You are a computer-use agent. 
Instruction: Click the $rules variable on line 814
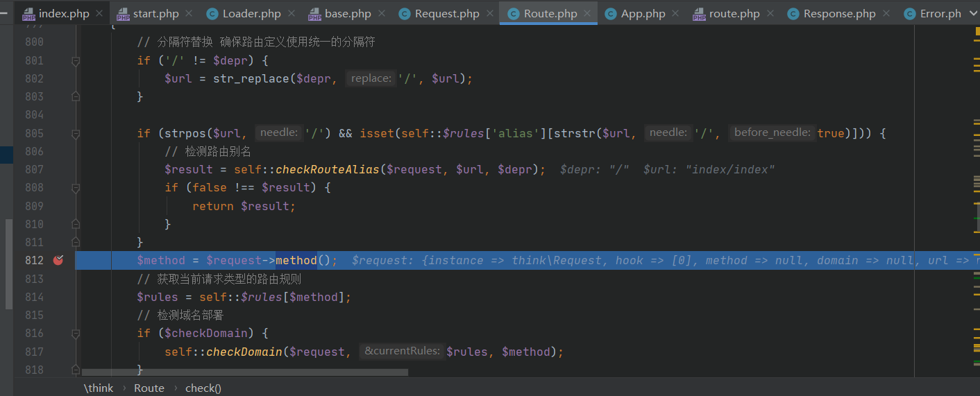point(154,297)
